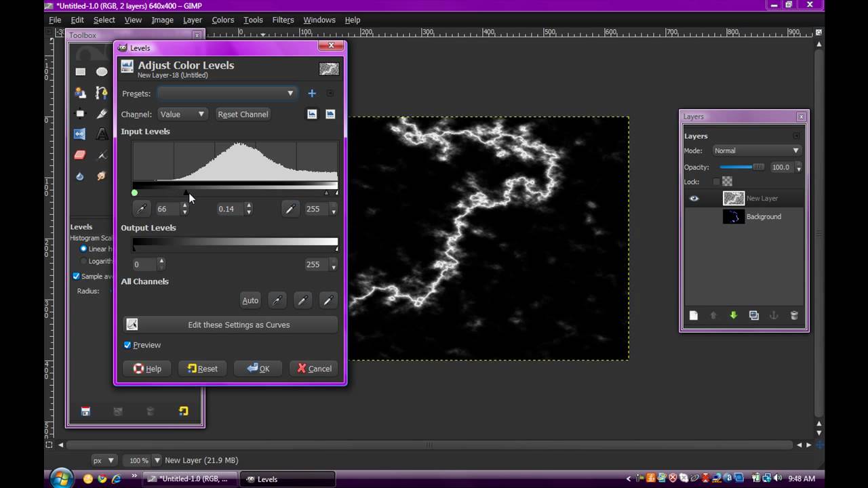Open the Filters menu
868x488 pixels.
tap(283, 20)
